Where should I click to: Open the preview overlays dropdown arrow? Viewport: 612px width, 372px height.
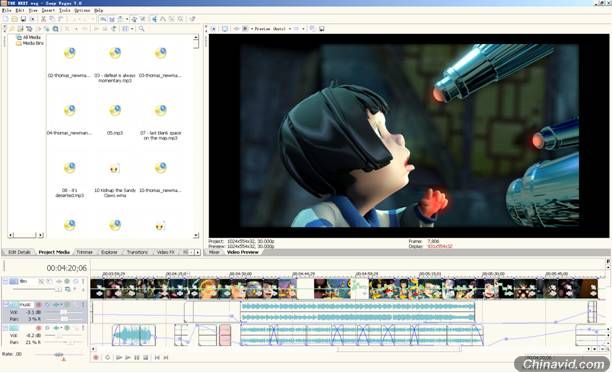tap(303, 28)
